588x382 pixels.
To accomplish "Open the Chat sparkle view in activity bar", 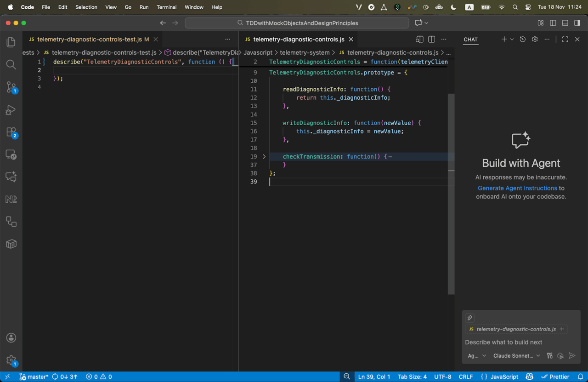I will click(11, 177).
